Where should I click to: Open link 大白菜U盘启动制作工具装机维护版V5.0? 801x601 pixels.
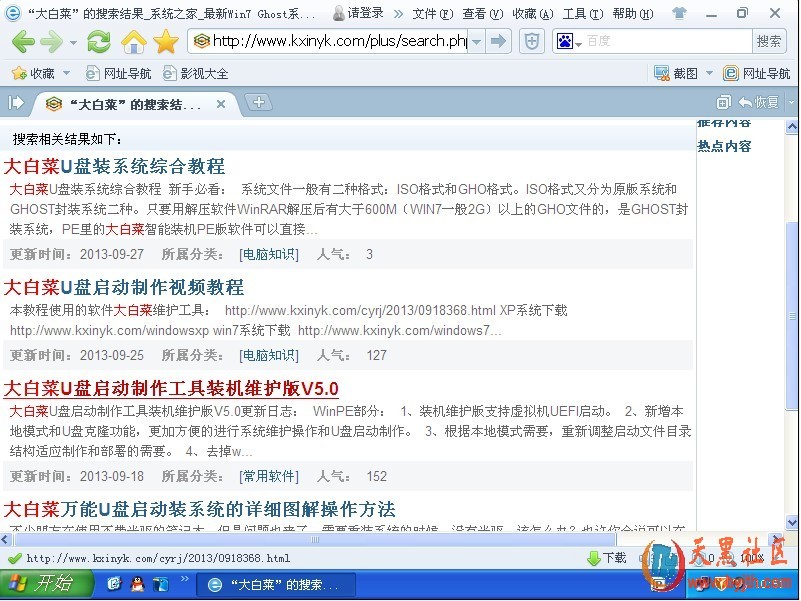171,388
